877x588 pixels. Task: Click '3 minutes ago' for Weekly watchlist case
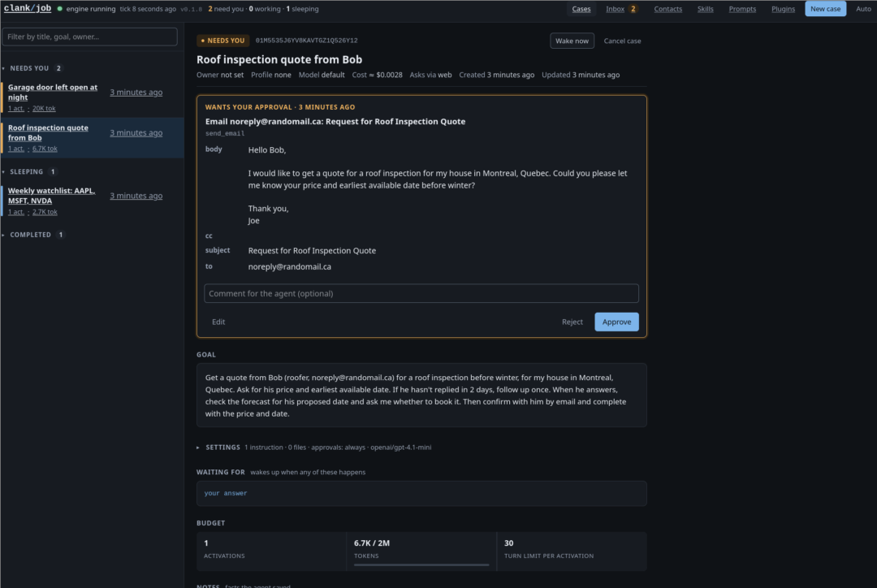[136, 196]
